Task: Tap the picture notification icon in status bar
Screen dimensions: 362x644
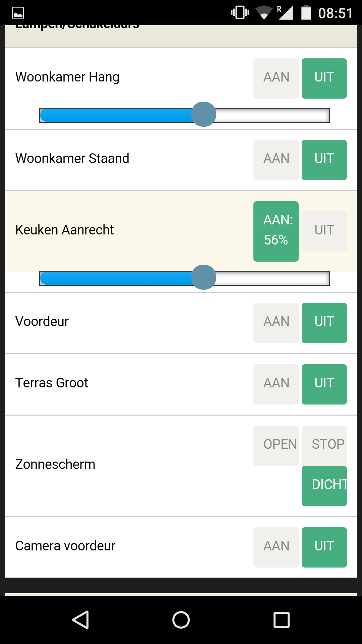Action: pyautogui.click(x=18, y=13)
